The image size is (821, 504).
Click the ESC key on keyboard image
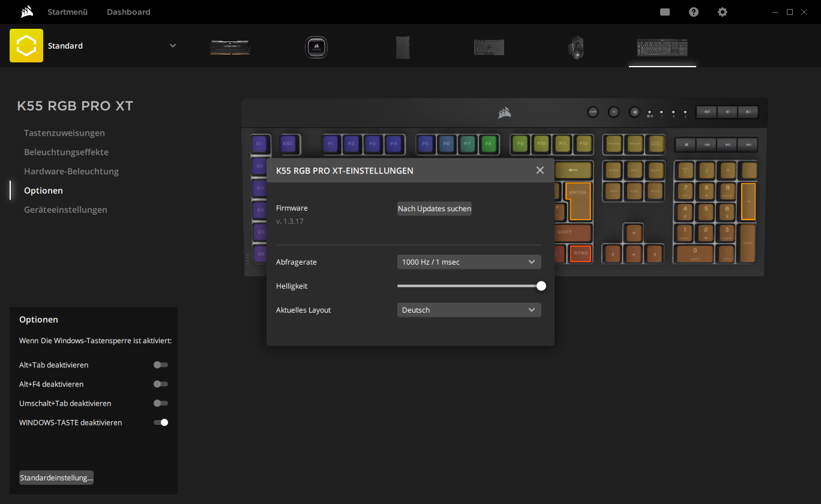pos(288,144)
